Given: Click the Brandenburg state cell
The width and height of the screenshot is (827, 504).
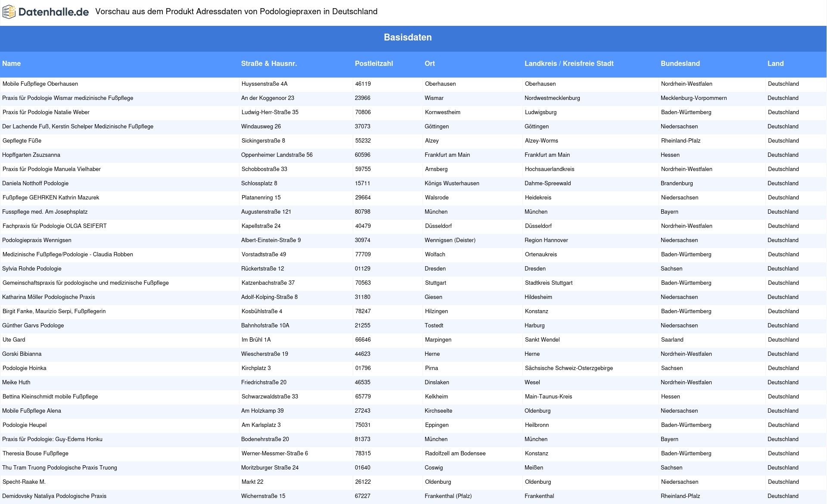Looking at the screenshot, I should [677, 184].
